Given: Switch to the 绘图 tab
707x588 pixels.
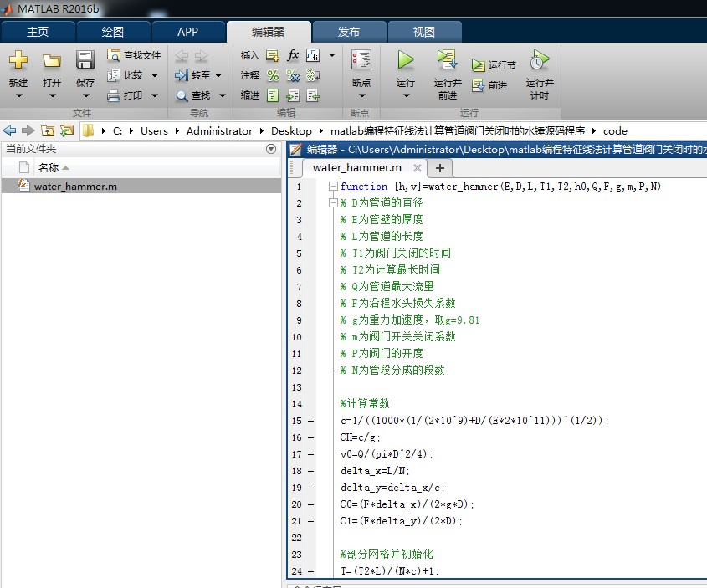Looking at the screenshot, I should pyautogui.click(x=113, y=32).
